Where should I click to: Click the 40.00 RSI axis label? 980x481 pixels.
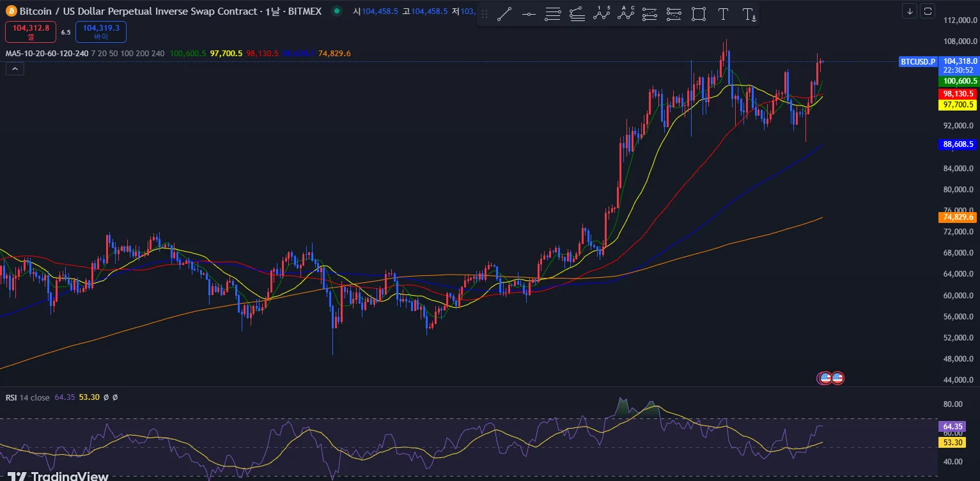tap(954, 461)
